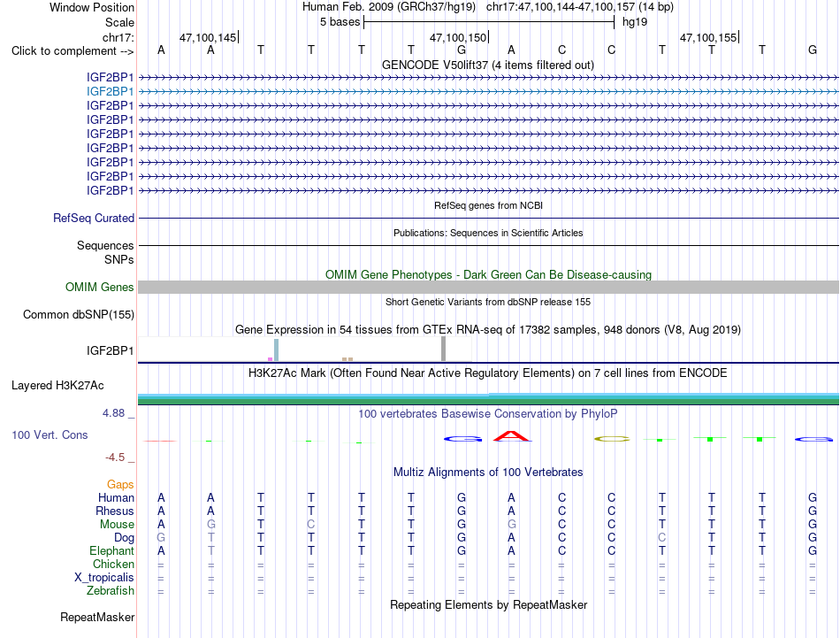Click the Zebrafish species row label
This screenshot has width=840, height=638.
coord(111,591)
